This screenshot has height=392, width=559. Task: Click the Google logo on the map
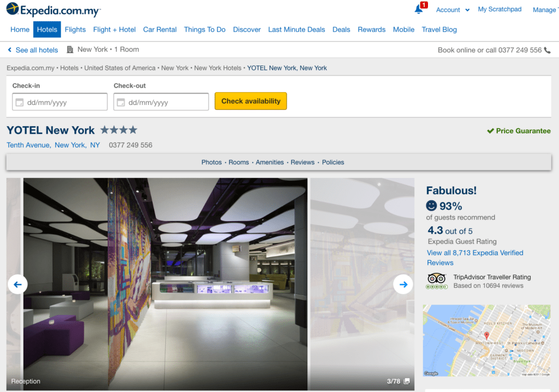431,373
